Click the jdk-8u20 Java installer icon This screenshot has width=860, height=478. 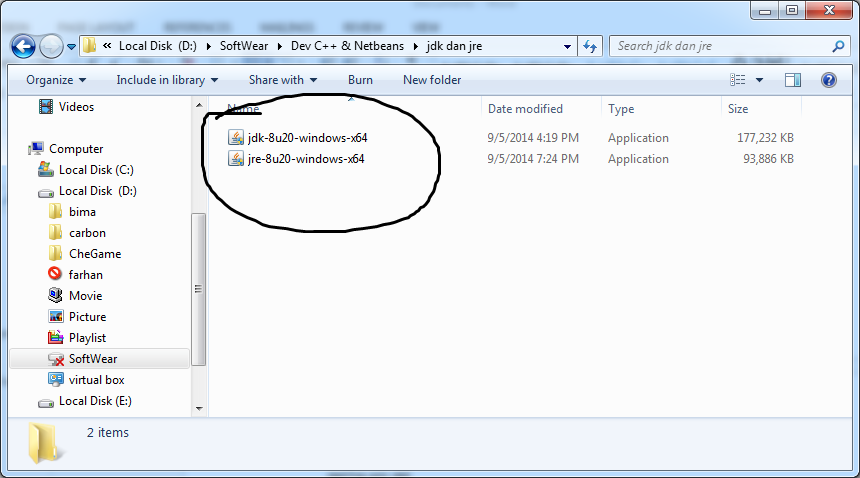click(236, 138)
